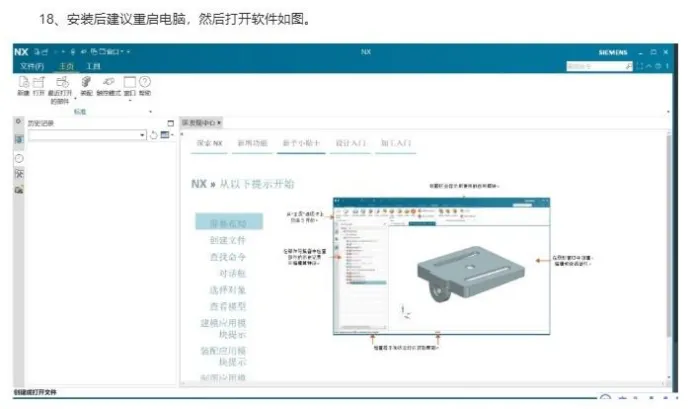
Task: Open the Assembly application tips (装配应用模块提示) link
Action: click(223, 356)
